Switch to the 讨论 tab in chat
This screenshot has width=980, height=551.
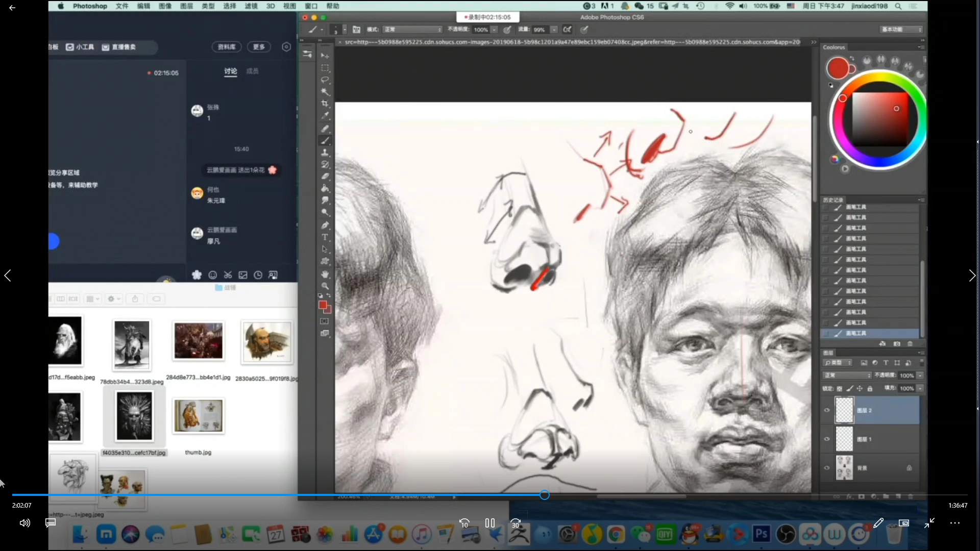click(x=231, y=71)
